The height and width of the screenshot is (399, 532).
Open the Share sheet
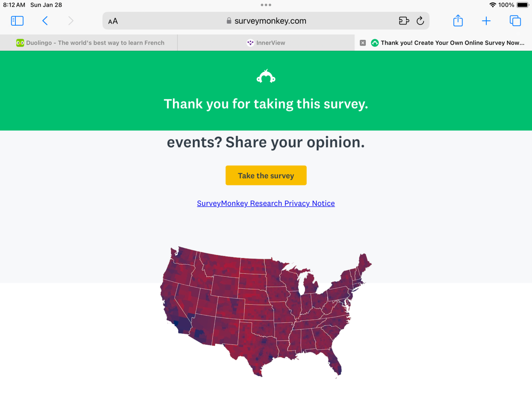tap(458, 20)
